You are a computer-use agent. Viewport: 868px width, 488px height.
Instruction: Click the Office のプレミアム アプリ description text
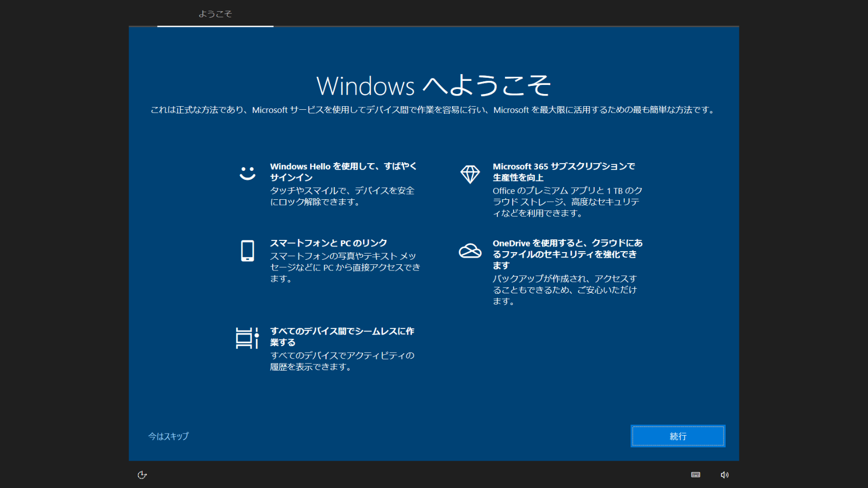pos(567,202)
